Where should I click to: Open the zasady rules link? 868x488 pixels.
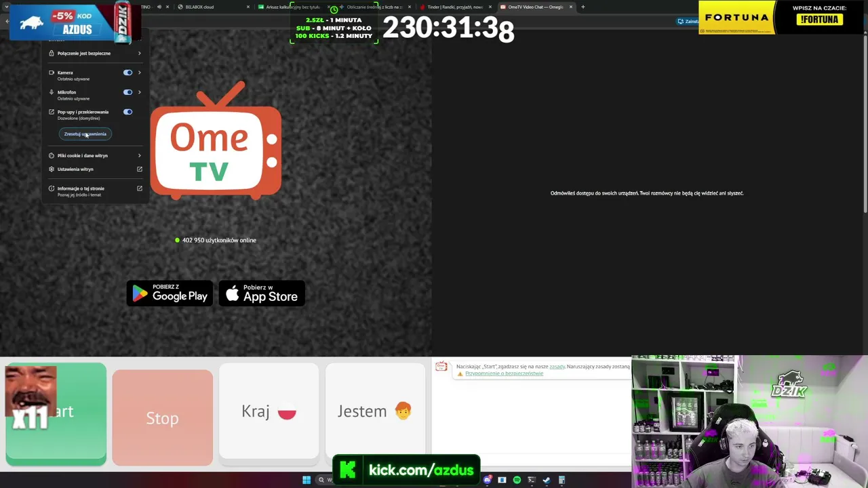(x=557, y=367)
